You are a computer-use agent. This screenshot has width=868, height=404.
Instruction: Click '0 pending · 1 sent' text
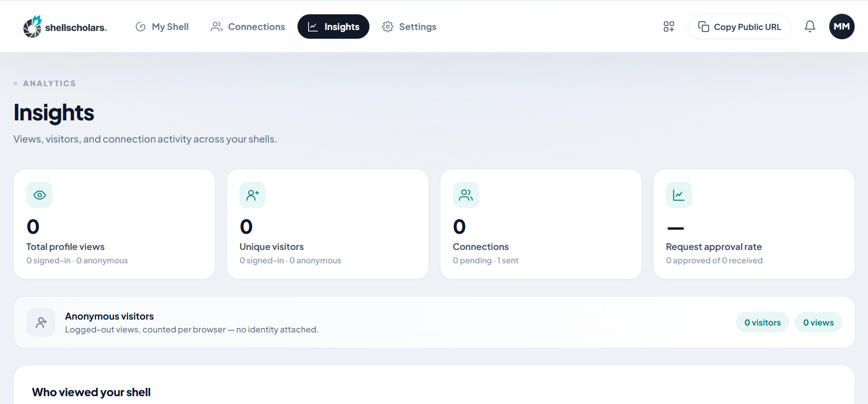point(486,261)
